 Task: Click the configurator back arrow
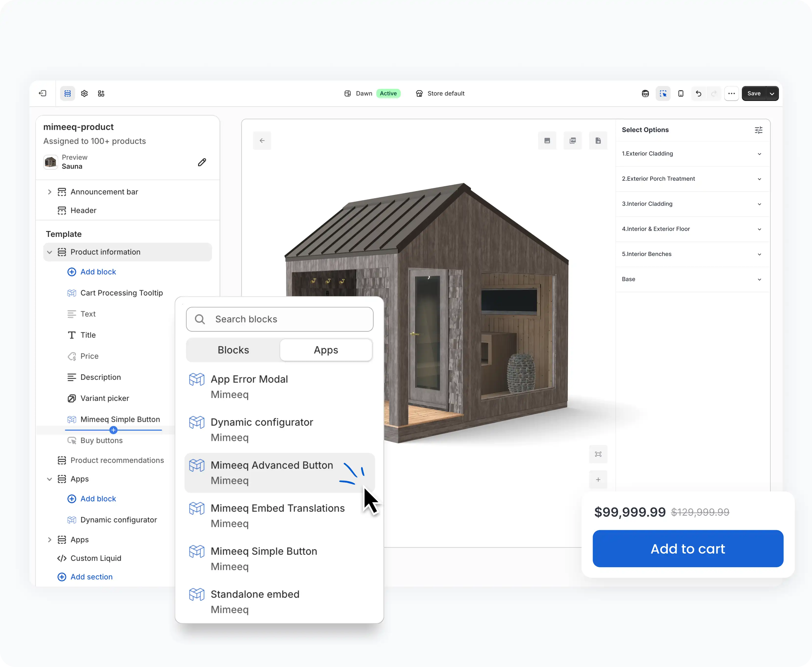pos(262,141)
